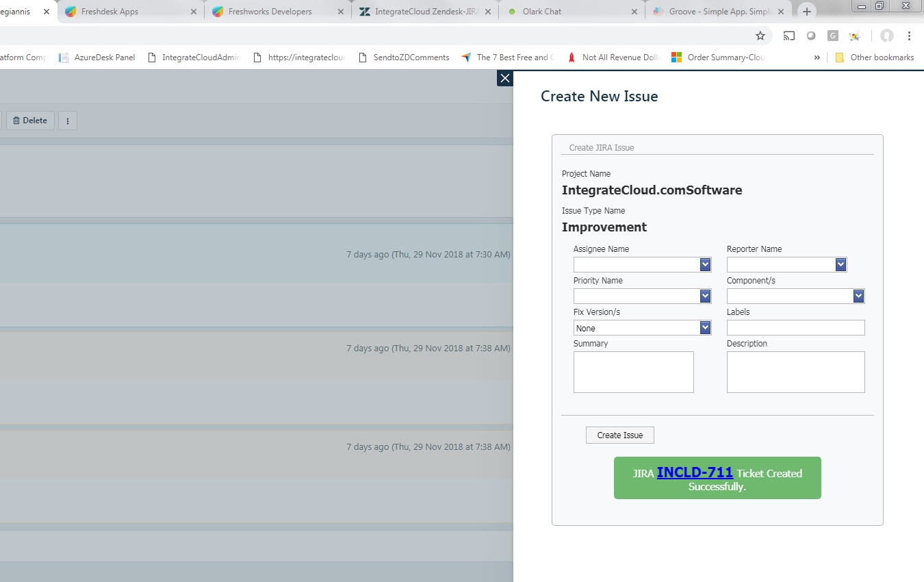Close the active egiannis tab
924x582 pixels.
47,12
